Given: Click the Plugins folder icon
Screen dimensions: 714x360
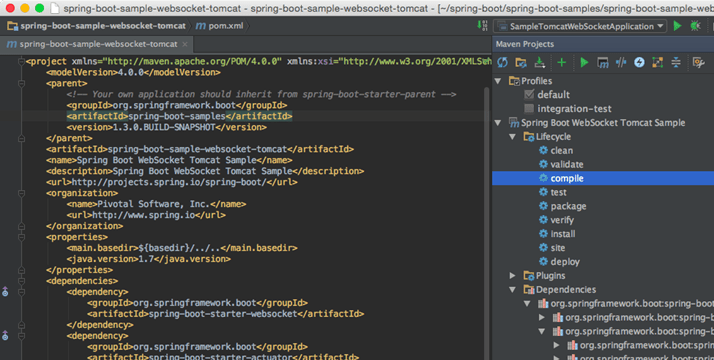Looking at the screenshot, I should pyautogui.click(x=528, y=275).
